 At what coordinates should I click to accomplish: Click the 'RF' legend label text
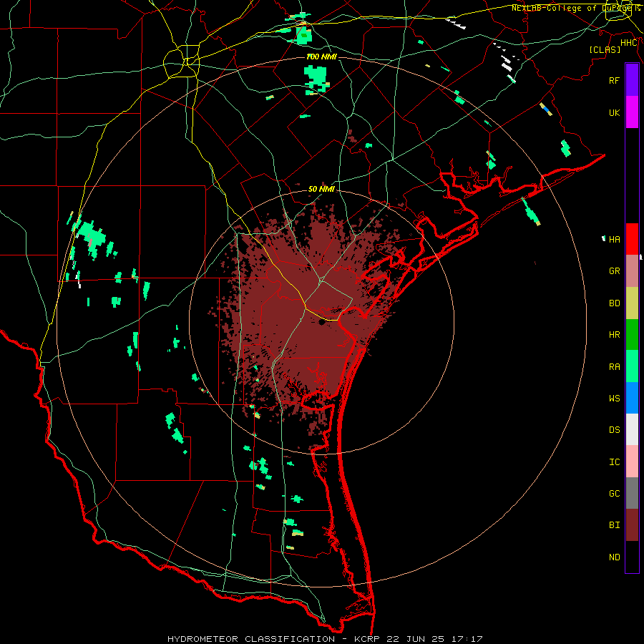point(614,80)
